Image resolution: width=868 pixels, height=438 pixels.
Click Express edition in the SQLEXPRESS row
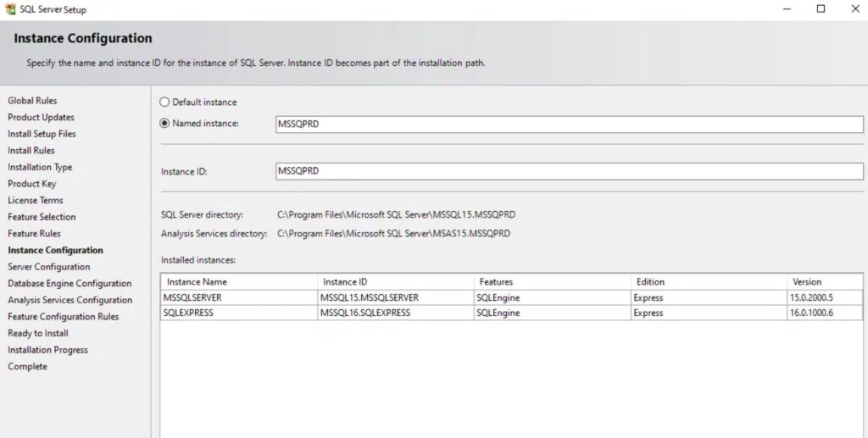(709, 313)
